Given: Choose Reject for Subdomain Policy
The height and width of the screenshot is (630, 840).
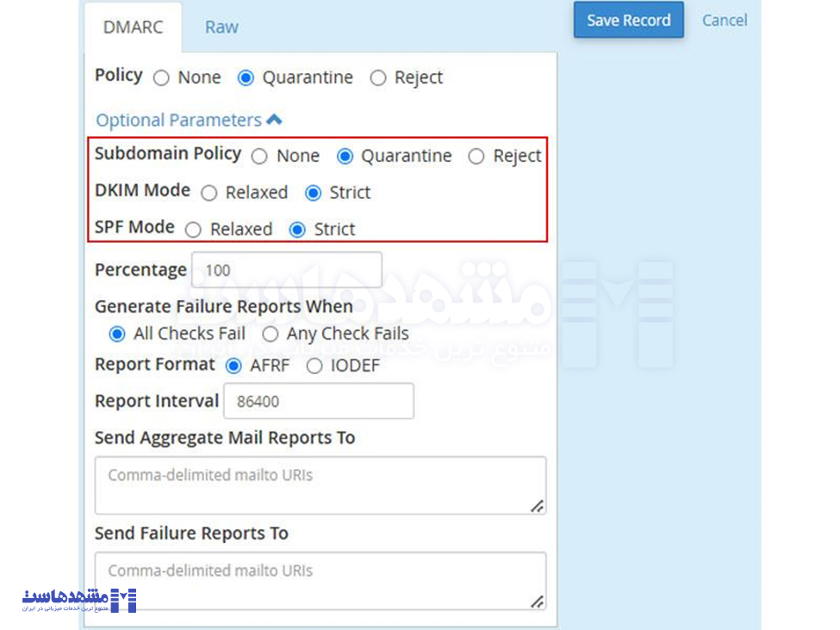Looking at the screenshot, I should 476,156.
